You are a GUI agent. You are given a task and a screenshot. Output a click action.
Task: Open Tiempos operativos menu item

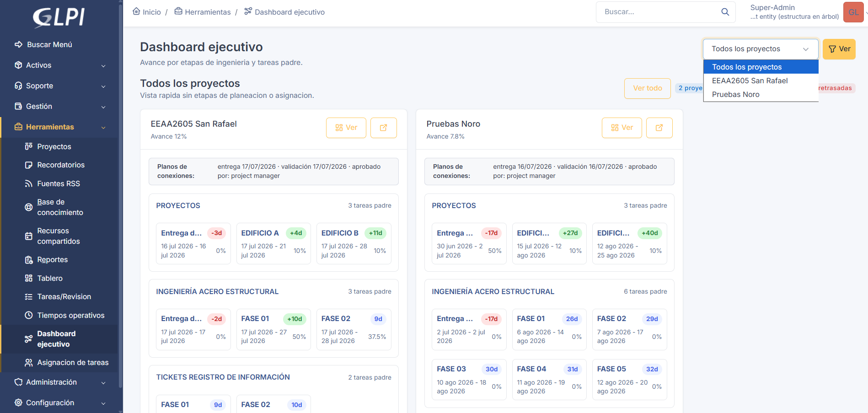point(70,315)
